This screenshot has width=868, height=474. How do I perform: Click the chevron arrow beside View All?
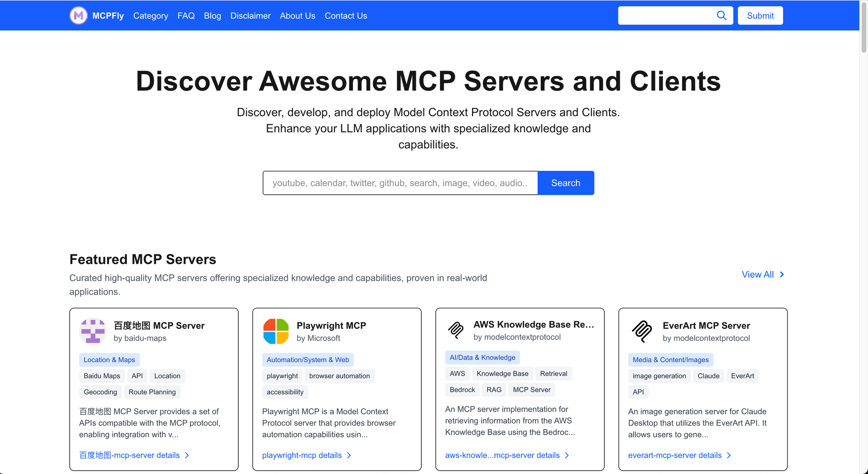(782, 274)
